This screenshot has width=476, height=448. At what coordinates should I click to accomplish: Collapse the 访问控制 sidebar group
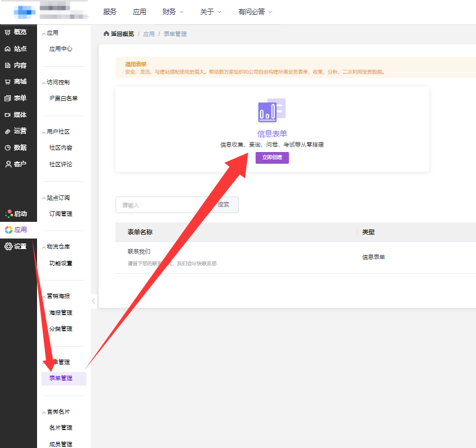(43, 82)
